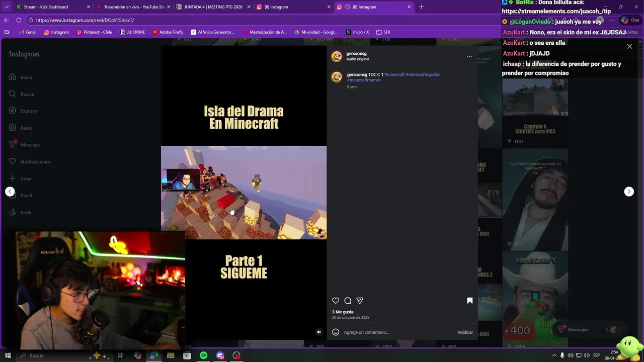
Task: Open Inicio in Instagram sidebar
Action: pos(21,77)
